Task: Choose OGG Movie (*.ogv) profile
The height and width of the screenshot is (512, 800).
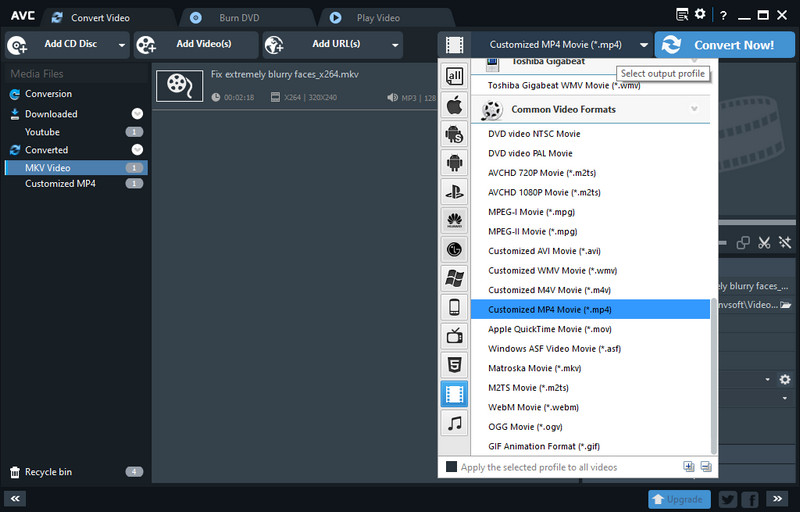Action: tap(590, 427)
